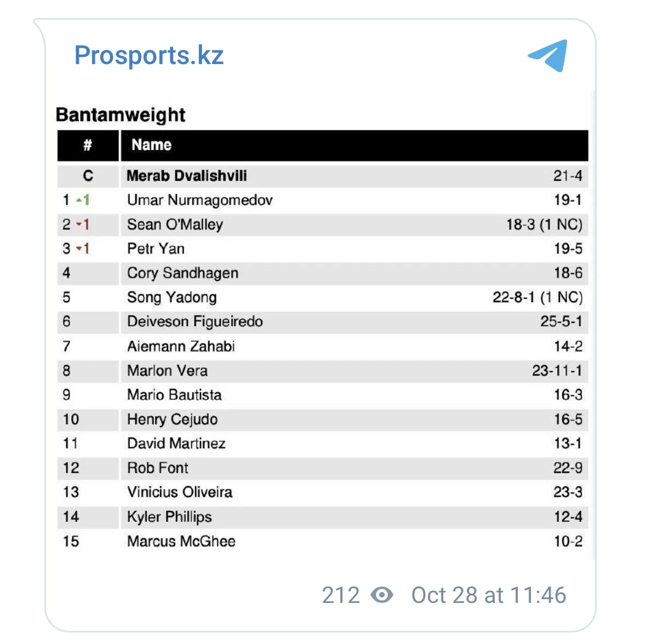Image resolution: width=646 pixels, height=644 pixels.
Task: Select Deiveson Figueiredo row
Action: tap(195, 321)
